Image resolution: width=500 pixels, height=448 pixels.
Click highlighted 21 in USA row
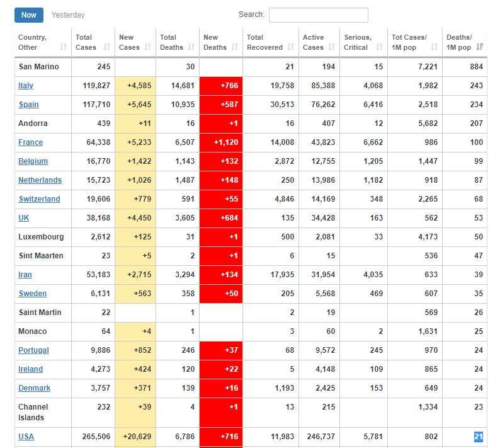(x=479, y=437)
